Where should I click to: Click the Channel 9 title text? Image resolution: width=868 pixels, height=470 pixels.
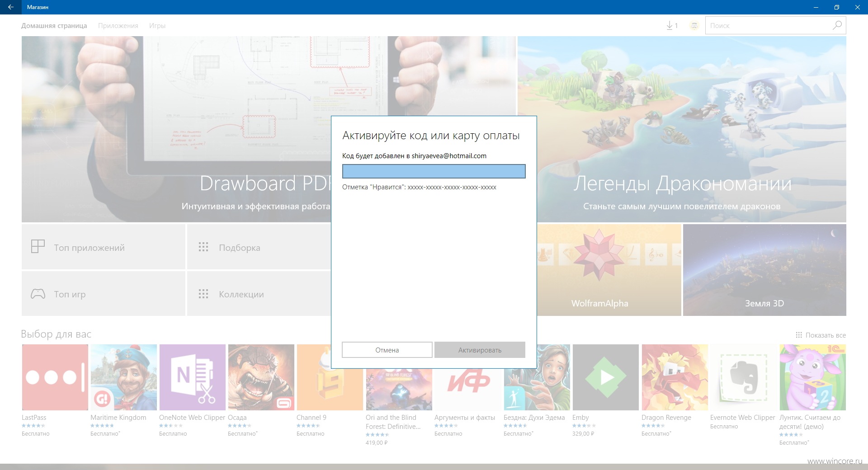311,418
